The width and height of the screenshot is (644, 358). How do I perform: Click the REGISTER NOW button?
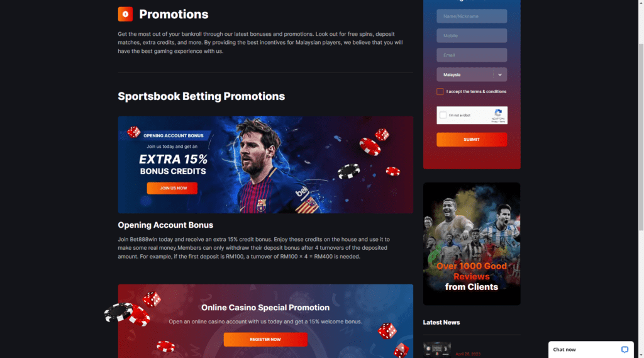point(265,340)
